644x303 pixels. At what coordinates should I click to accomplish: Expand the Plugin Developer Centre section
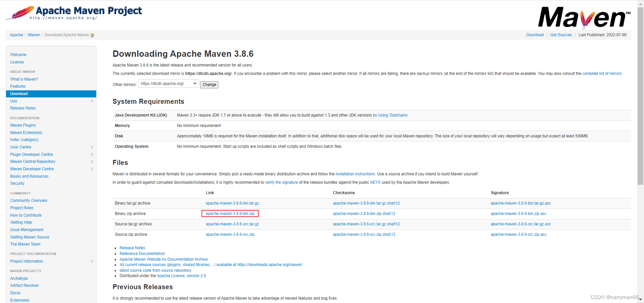pyautogui.click(x=92, y=154)
